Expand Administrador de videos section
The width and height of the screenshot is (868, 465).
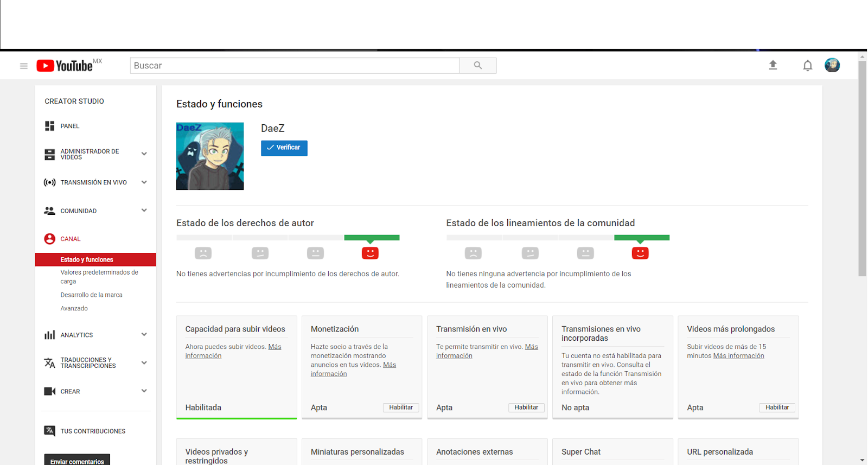pos(144,154)
